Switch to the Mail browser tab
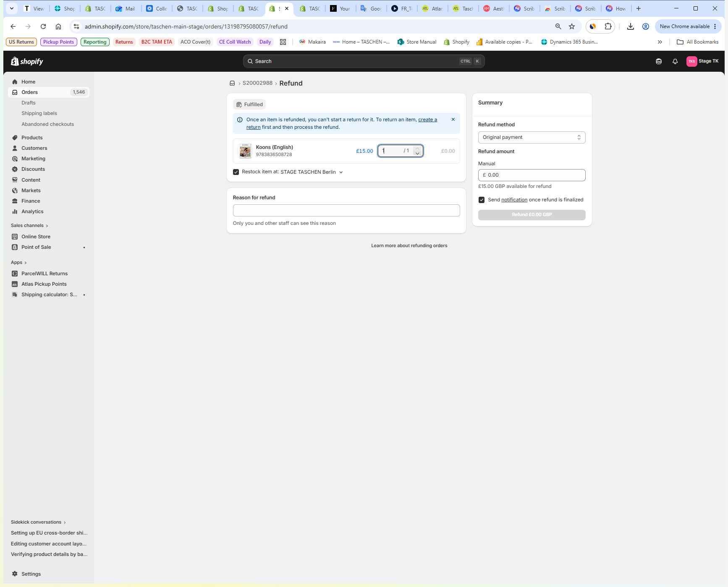Screen dimensions: 728x587 tap(126, 8)
